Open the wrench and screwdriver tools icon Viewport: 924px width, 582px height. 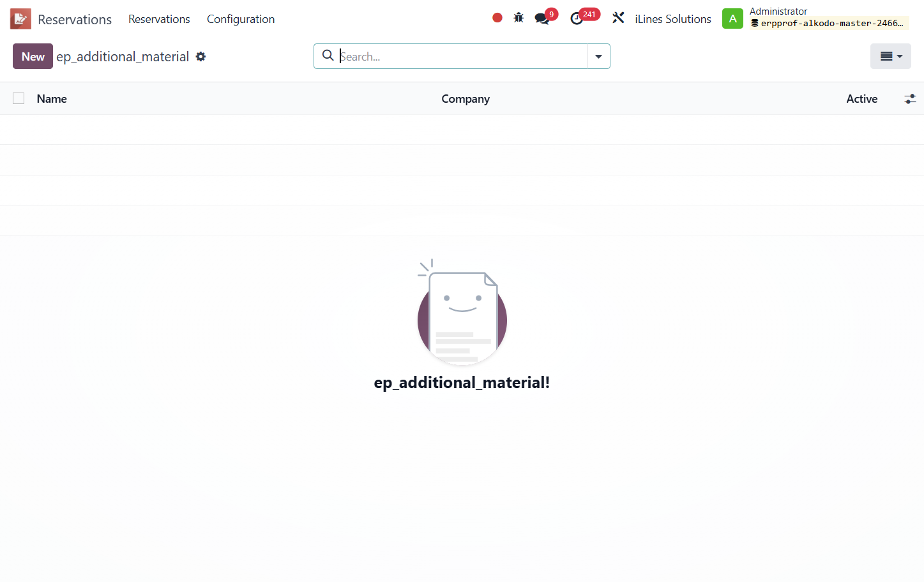point(618,18)
